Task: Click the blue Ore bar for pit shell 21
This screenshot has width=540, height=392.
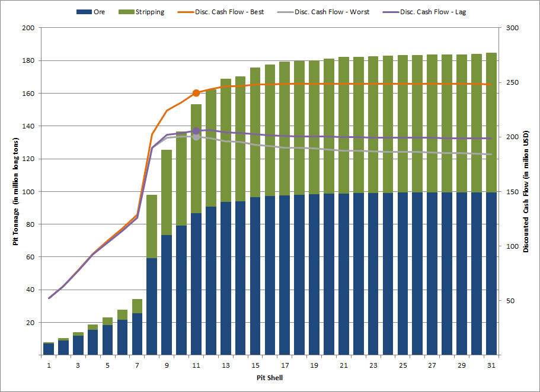Action: point(344,274)
